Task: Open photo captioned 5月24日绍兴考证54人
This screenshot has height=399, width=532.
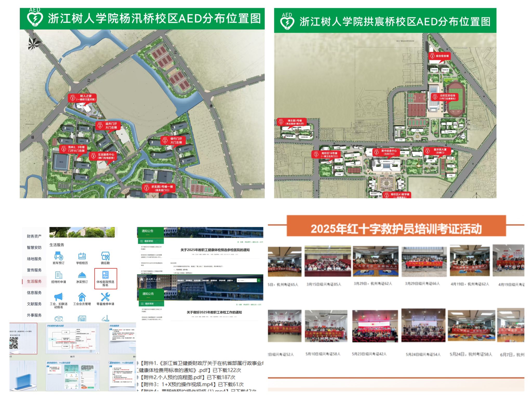Action: coord(423,325)
